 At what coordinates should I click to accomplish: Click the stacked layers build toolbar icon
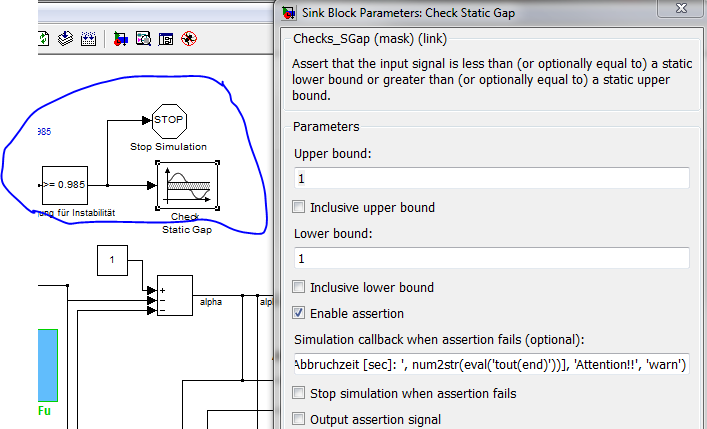click(66, 40)
